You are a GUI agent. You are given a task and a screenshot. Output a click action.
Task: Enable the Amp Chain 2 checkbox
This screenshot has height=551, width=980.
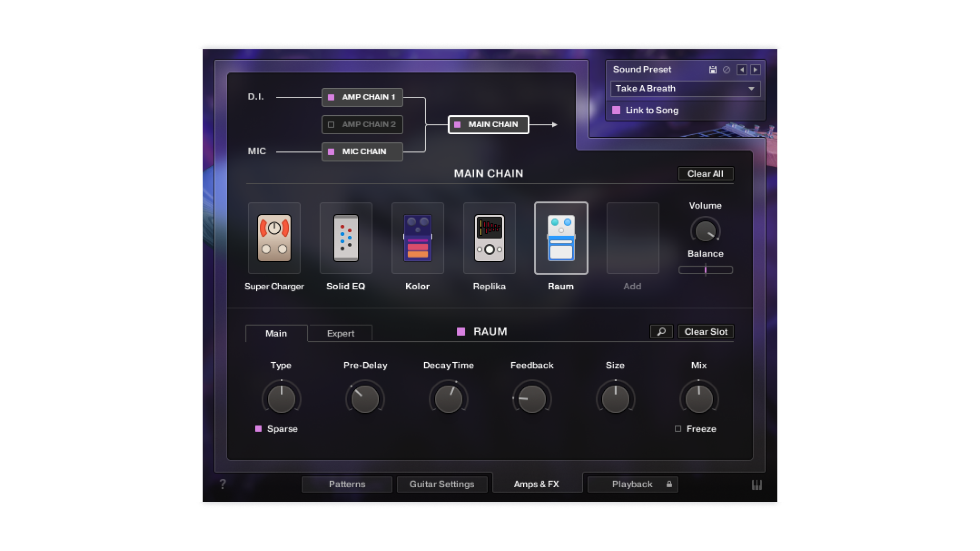pyautogui.click(x=331, y=124)
